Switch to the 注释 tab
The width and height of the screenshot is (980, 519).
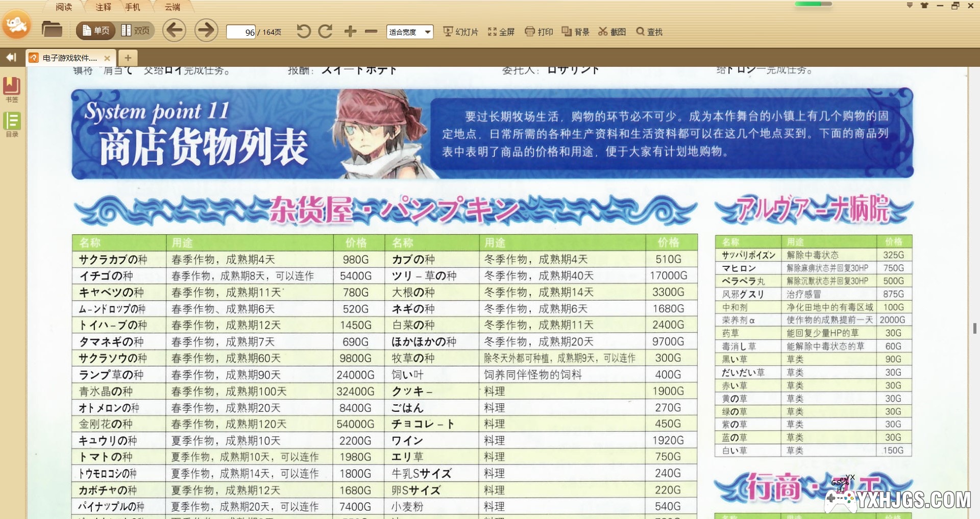point(103,7)
